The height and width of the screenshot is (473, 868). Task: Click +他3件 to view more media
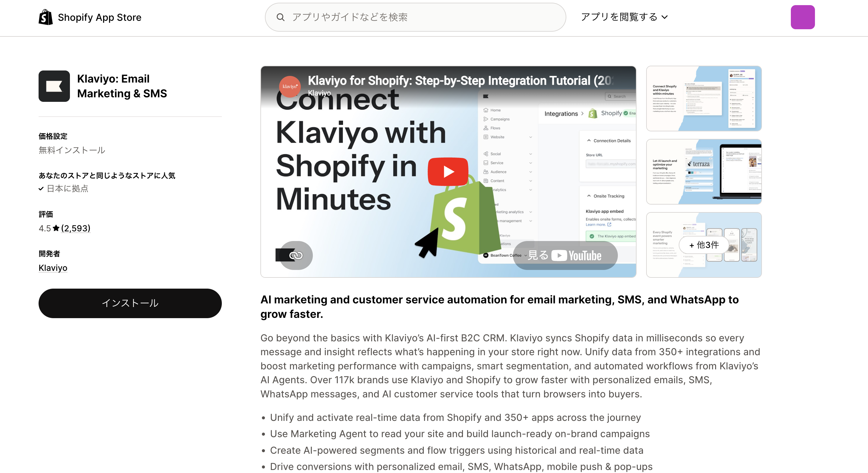[703, 245]
